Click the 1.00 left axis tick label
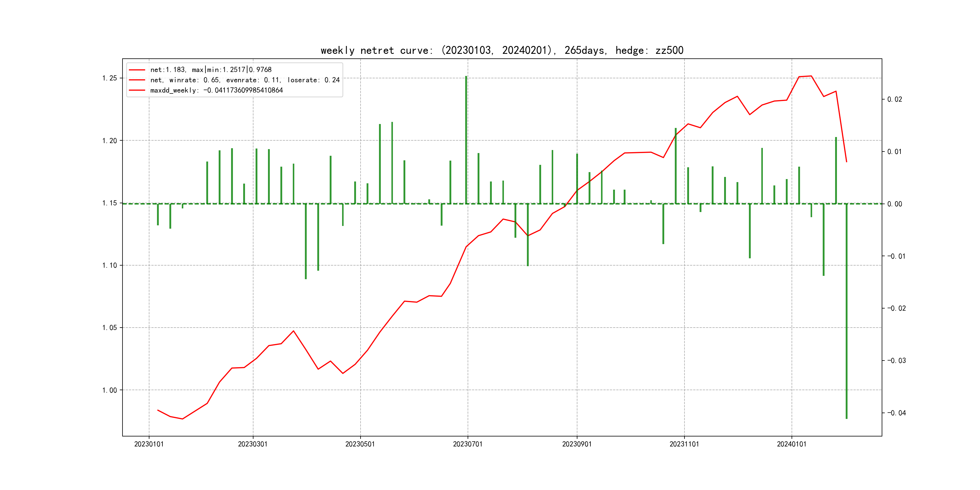The height and width of the screenshot is (490, 980). click(x=109, y=390)
